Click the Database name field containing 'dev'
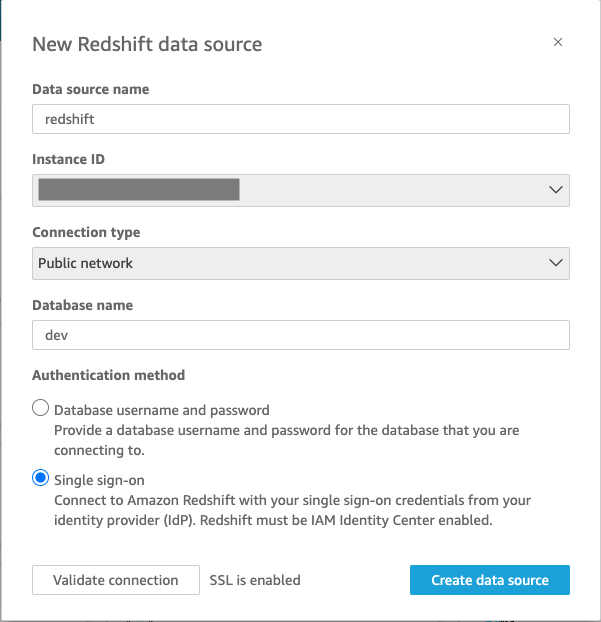Screen dimensions: 601x622 click(x=300, y=335)
